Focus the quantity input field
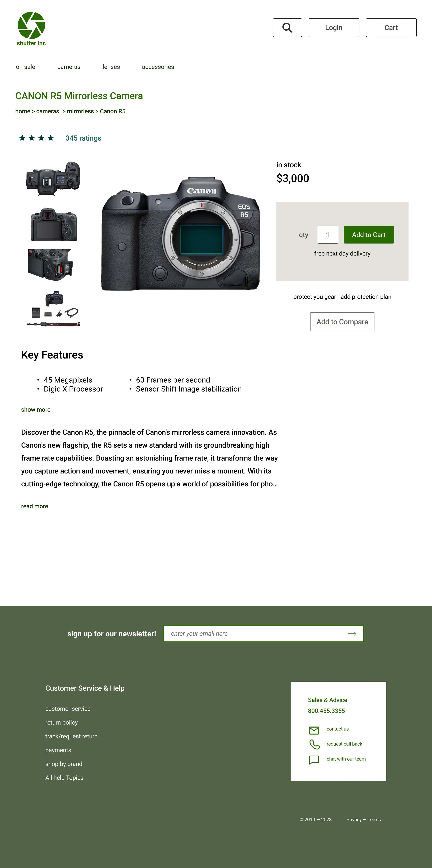The image size is (432, 868). coord(327,234)
